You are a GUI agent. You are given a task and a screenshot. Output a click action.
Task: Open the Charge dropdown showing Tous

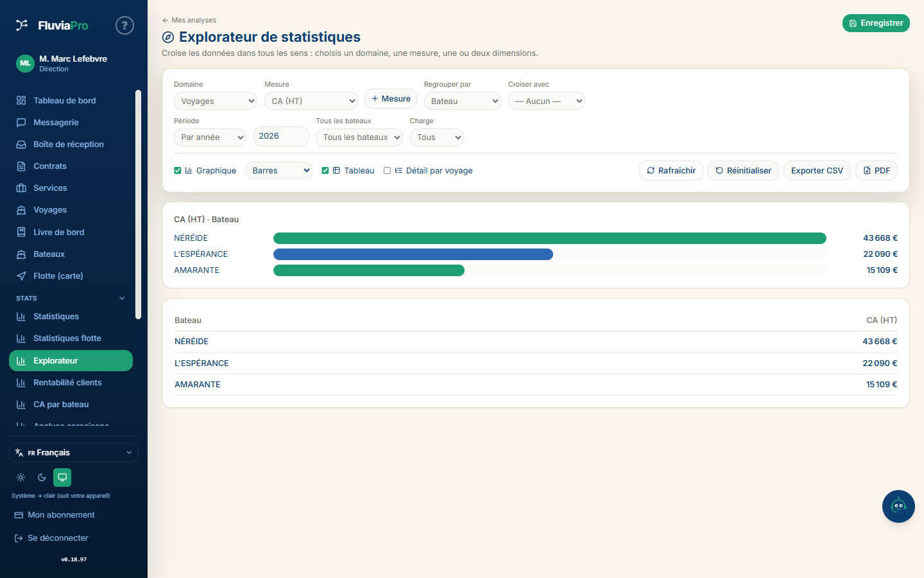click(437, 137)
